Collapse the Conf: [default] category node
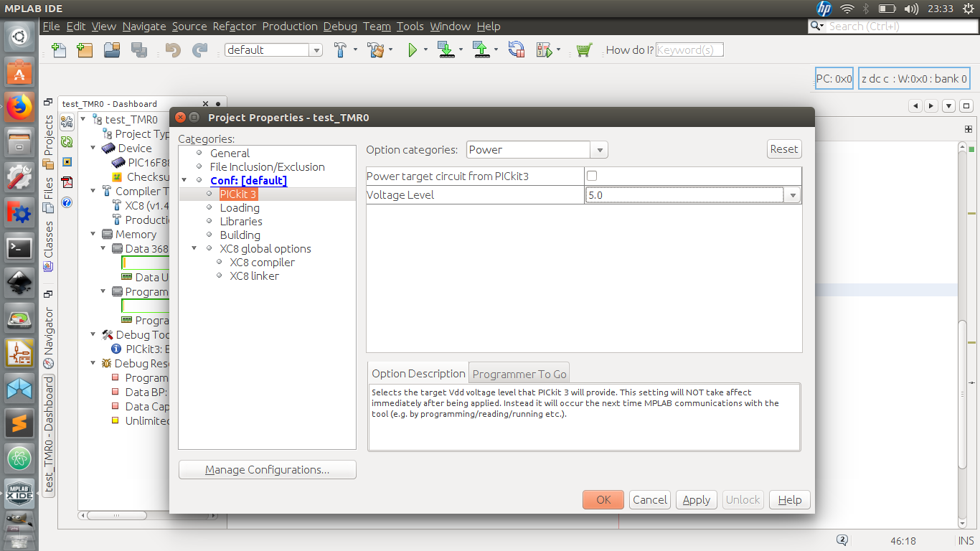 [185, 181]
